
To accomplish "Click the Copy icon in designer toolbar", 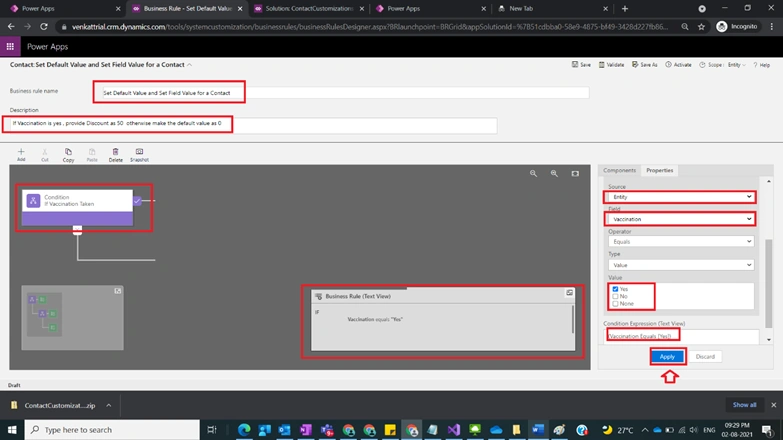I will [x=68, y=155].
